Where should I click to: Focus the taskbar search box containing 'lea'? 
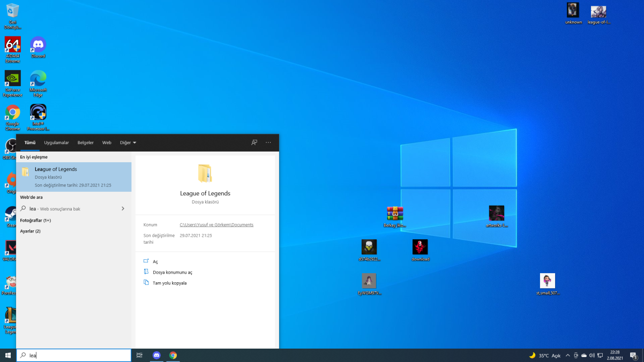click(74, 355)
